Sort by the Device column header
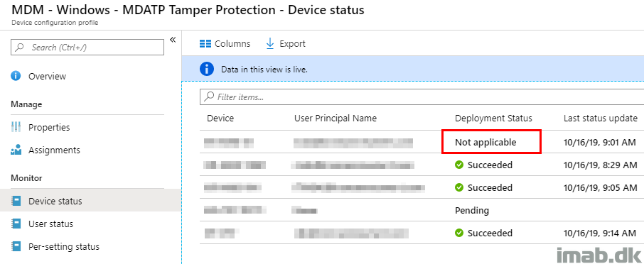Screen dimensions: 644x264 (x=220, y=119)
